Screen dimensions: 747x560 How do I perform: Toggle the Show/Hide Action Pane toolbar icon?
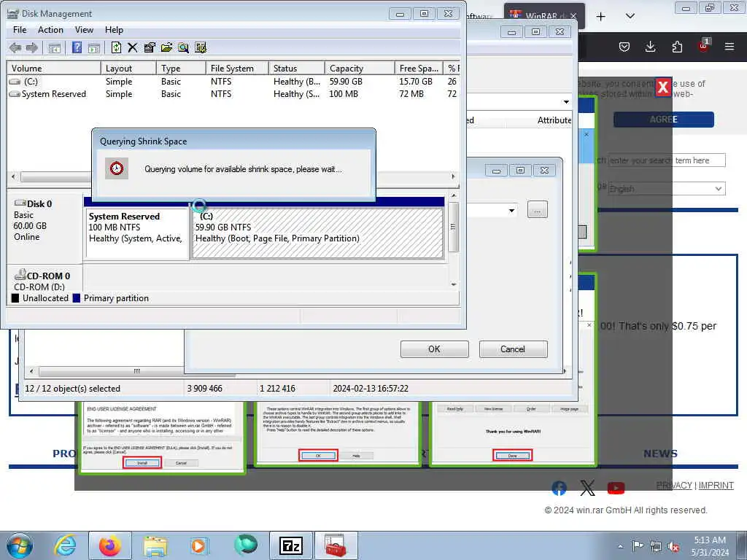(x=94, y=47)
